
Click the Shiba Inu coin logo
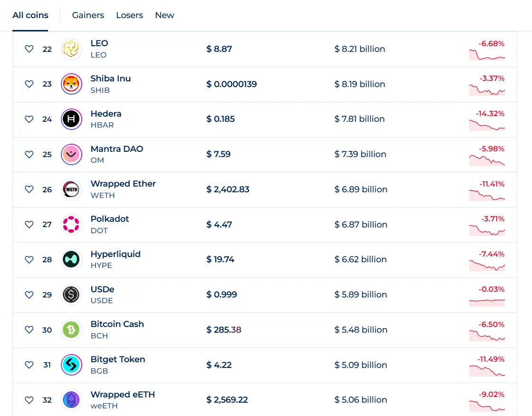pyautogui.click(x=71, y=84)
